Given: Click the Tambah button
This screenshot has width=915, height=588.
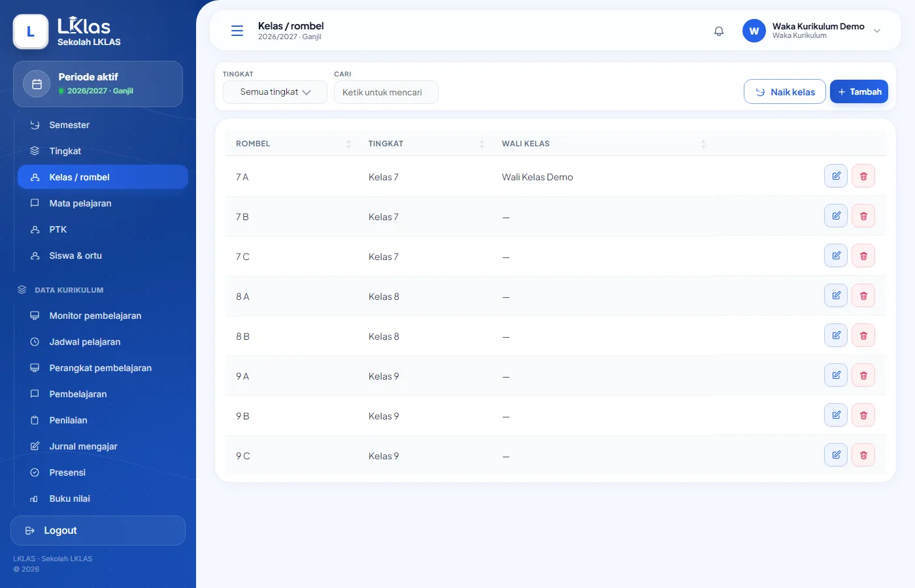Looking at the screenshot, I should [x=859, y=91].
